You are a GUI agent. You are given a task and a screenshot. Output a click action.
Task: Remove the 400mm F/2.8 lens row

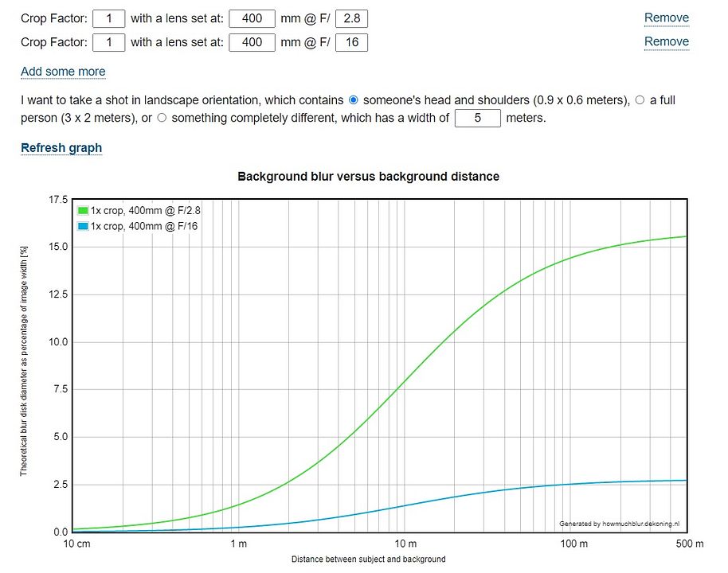(666, 18)
